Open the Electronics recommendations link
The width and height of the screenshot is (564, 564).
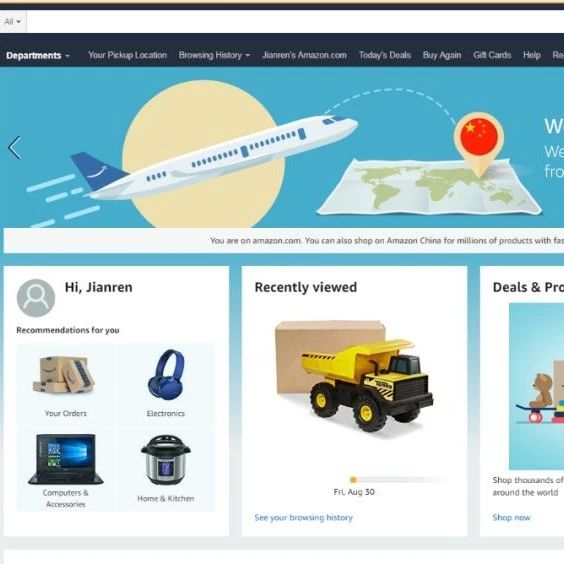[x=165, y=413]
